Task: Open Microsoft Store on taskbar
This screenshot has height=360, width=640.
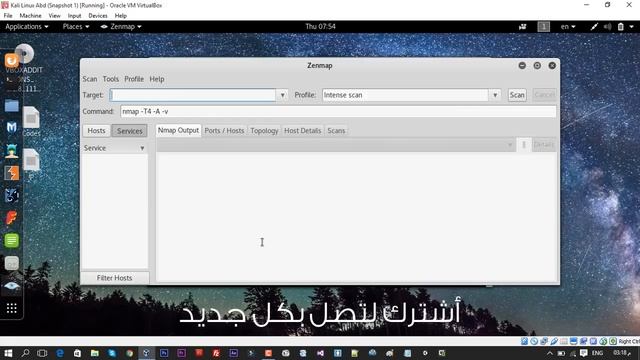Action: click(x=77, y=353)
